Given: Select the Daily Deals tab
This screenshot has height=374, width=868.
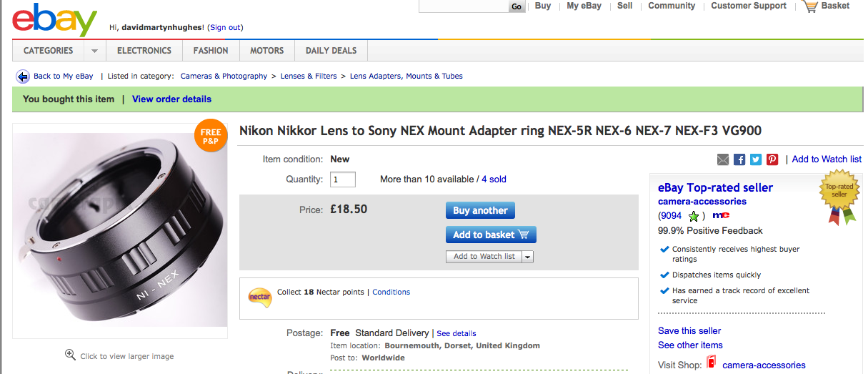Looking at the screenshot, I should (x=331, y=51).
